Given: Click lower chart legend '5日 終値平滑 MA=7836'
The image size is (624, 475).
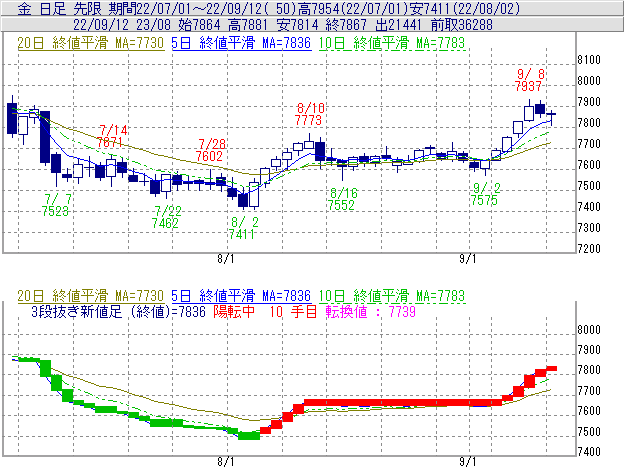Looking at the screenshot, I should [241, 296].
